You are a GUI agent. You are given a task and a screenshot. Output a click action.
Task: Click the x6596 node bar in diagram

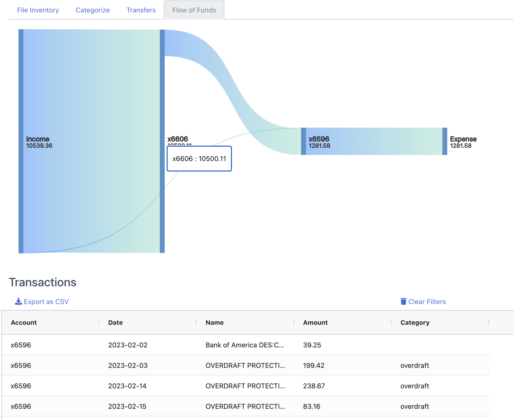point(303,141)
